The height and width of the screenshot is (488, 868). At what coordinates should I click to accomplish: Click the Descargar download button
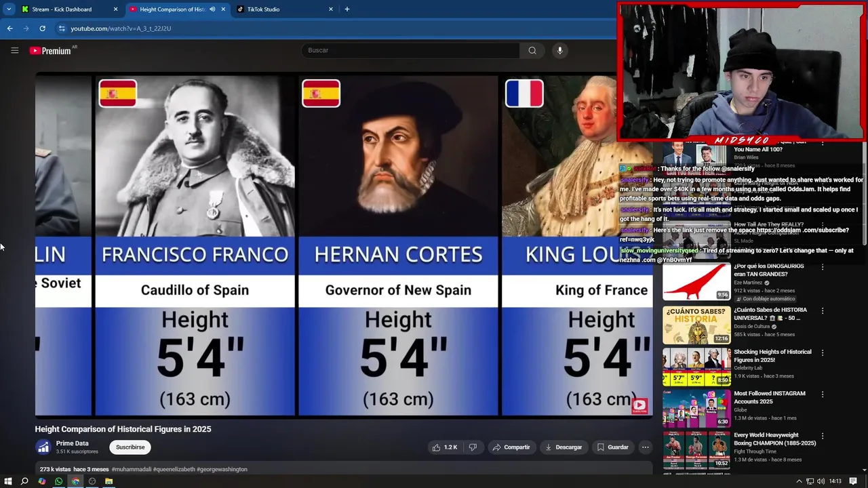click(564, 447)
